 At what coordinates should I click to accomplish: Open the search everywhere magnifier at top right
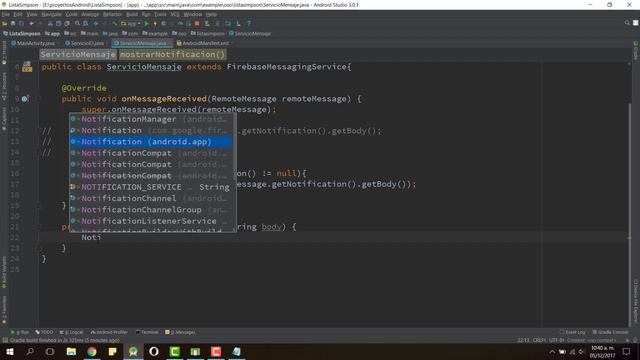(627, 23)
